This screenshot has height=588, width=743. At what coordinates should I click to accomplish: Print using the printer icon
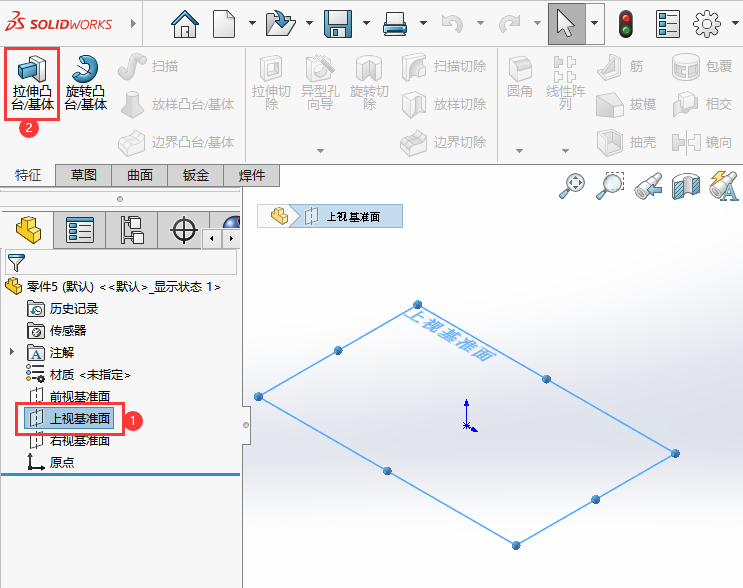(x=395, y=23)
